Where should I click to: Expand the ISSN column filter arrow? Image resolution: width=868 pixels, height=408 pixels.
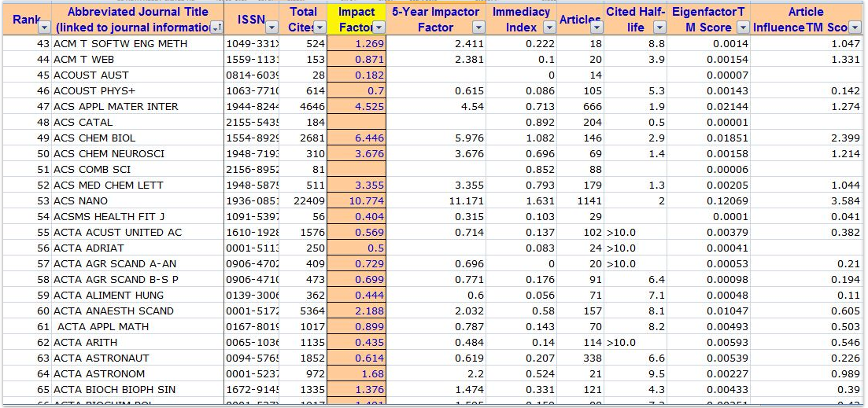pos(271,28)
